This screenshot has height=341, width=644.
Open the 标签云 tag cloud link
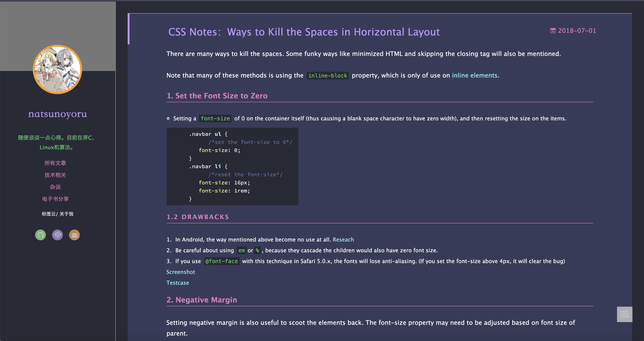[x=49, y=214]
